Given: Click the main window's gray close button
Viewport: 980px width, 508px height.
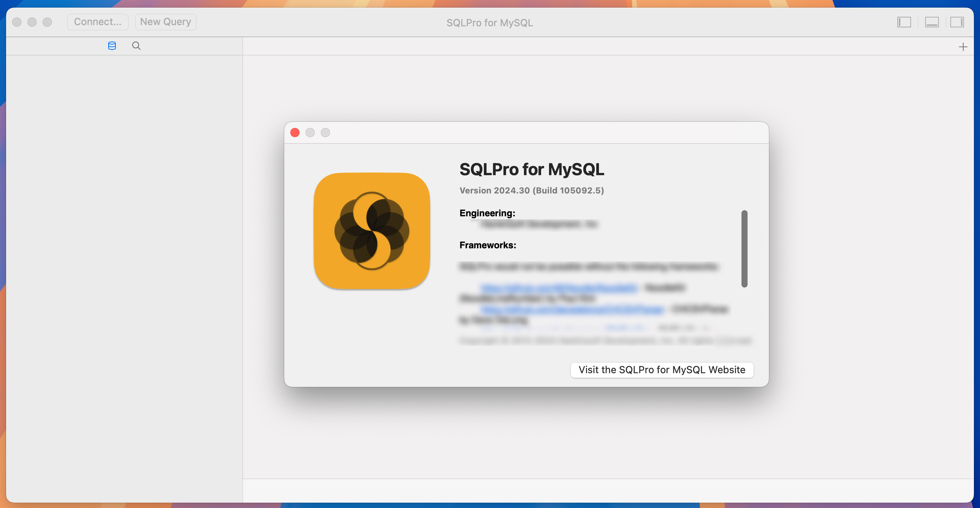Looking at the screenshot, I should [17, 22].
